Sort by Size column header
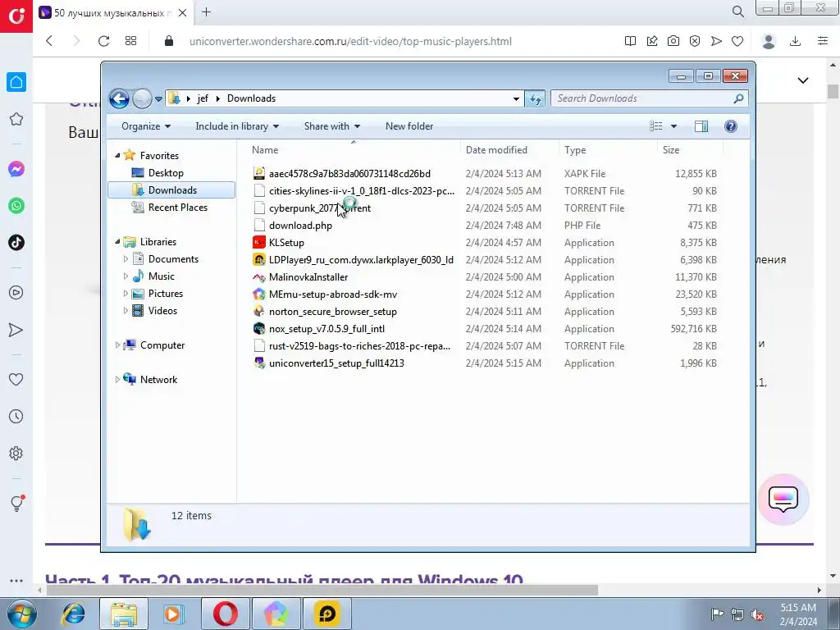This screenshot has height=630, width=840. coord(689,150)
